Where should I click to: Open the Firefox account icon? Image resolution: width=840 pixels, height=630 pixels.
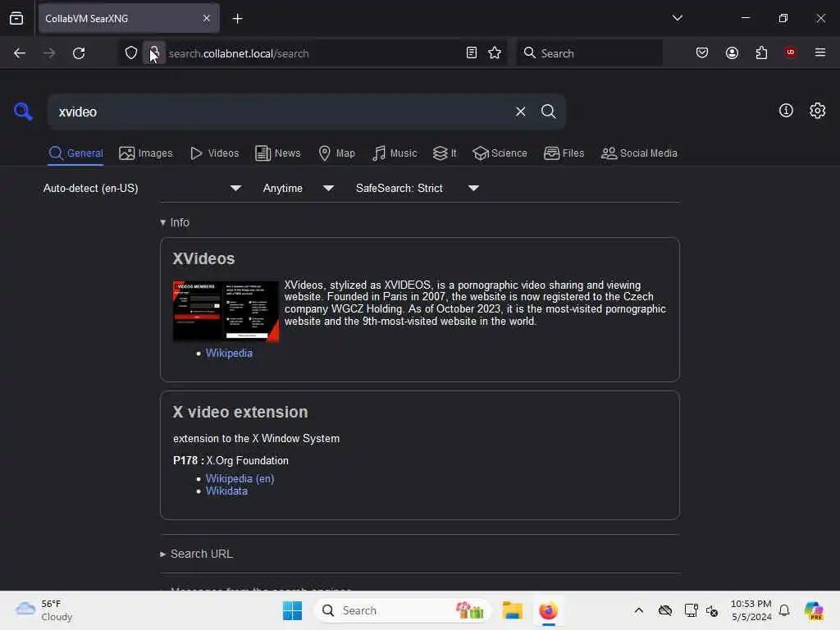732,53
